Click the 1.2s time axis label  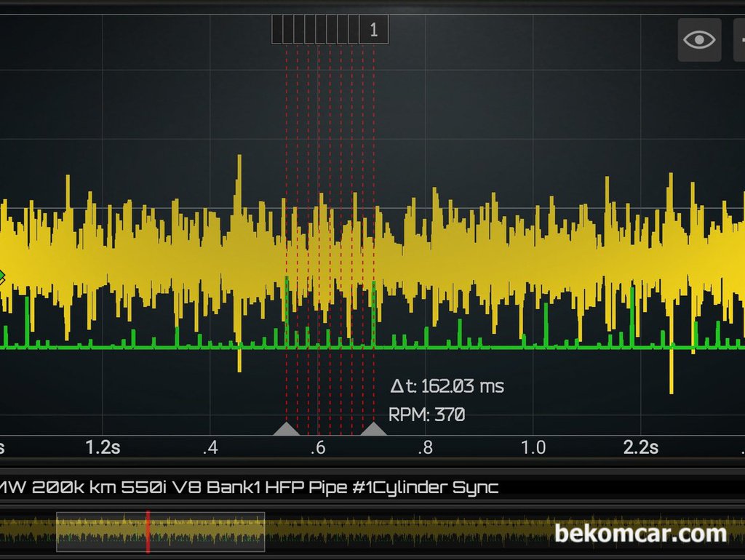tap(103, 447)
